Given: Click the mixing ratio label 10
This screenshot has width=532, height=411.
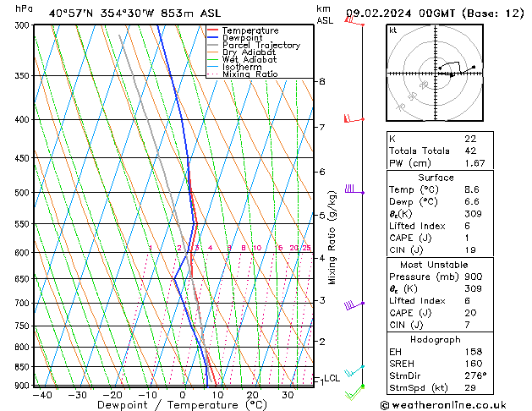Looking at the screenshot, I should tap(257, 248).
